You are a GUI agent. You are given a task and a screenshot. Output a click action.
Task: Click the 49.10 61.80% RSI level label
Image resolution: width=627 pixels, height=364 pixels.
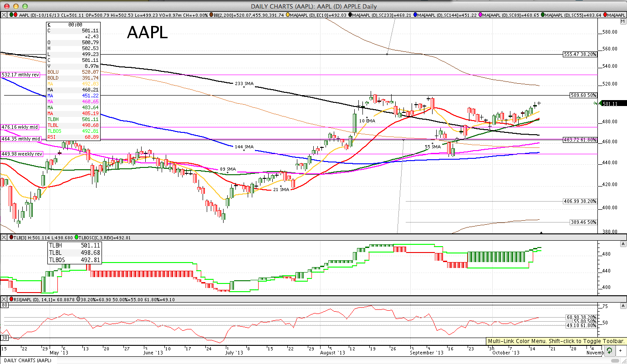click(x=581, y=325)
